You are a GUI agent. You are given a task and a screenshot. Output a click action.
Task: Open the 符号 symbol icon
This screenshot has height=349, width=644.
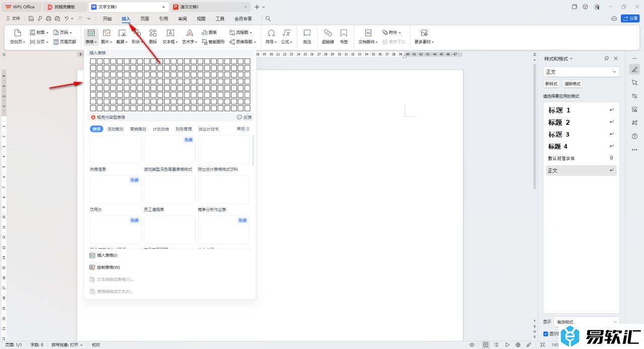[271, 33]
